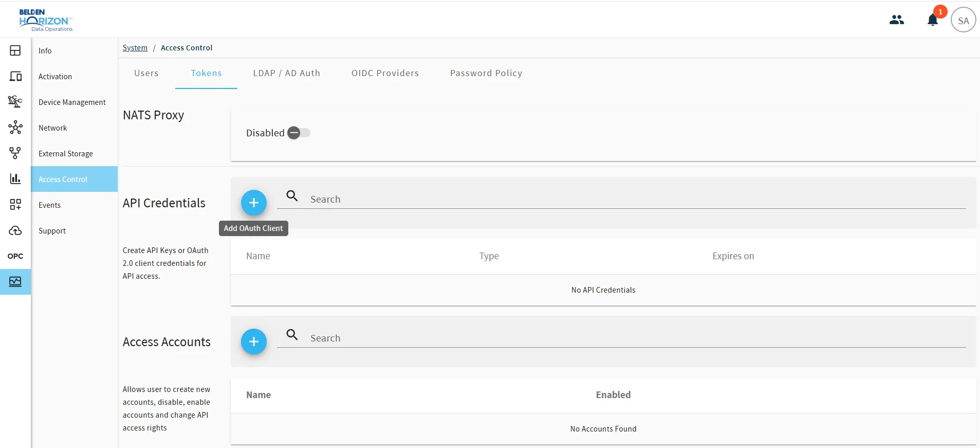
Task: Open the SA user avatar menu
Action: pyautogui.click(x=963, y=20)
